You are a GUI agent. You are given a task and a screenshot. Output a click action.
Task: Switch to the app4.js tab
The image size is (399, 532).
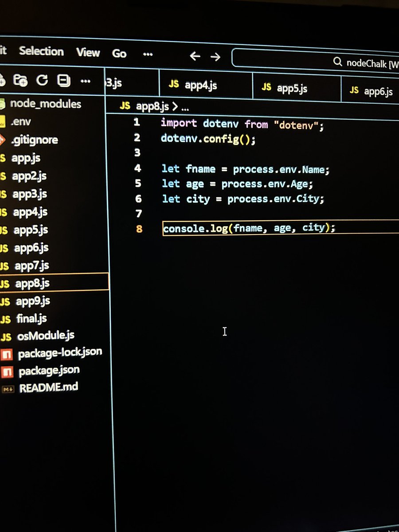[205, 85]
